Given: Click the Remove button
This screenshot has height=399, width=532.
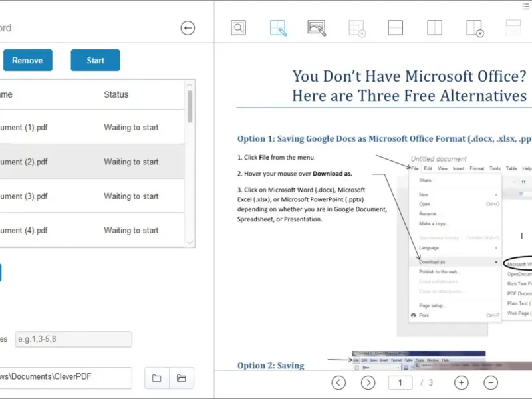Looking at the screenshot, I should (28, 60).
